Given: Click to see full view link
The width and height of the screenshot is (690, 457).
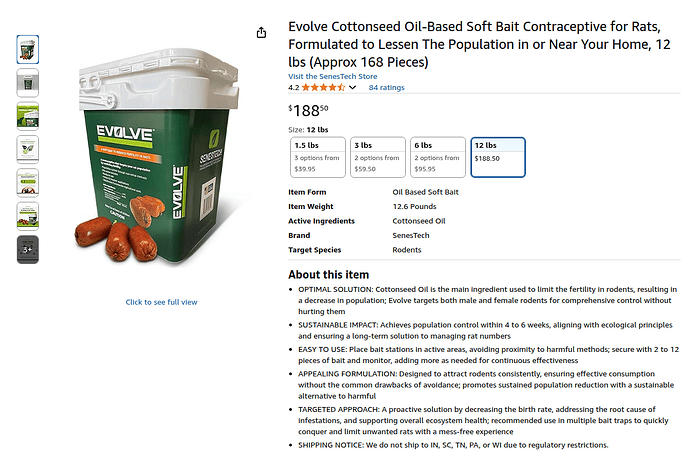Looking at the screenshot, I should point(161,302).
